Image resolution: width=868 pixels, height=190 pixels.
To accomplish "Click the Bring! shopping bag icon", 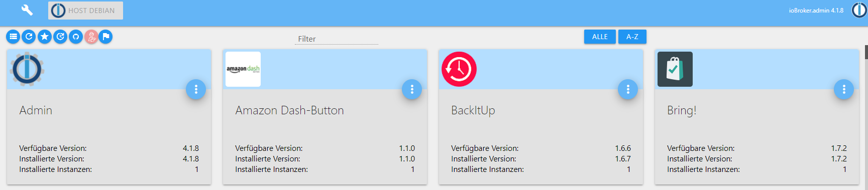I will tap(675, 69).
